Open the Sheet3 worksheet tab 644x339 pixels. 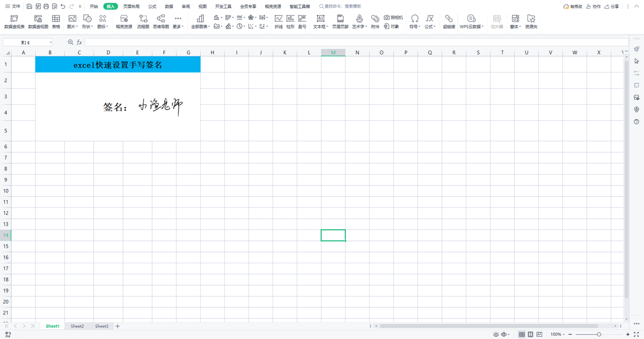click(x=102, y=326)
